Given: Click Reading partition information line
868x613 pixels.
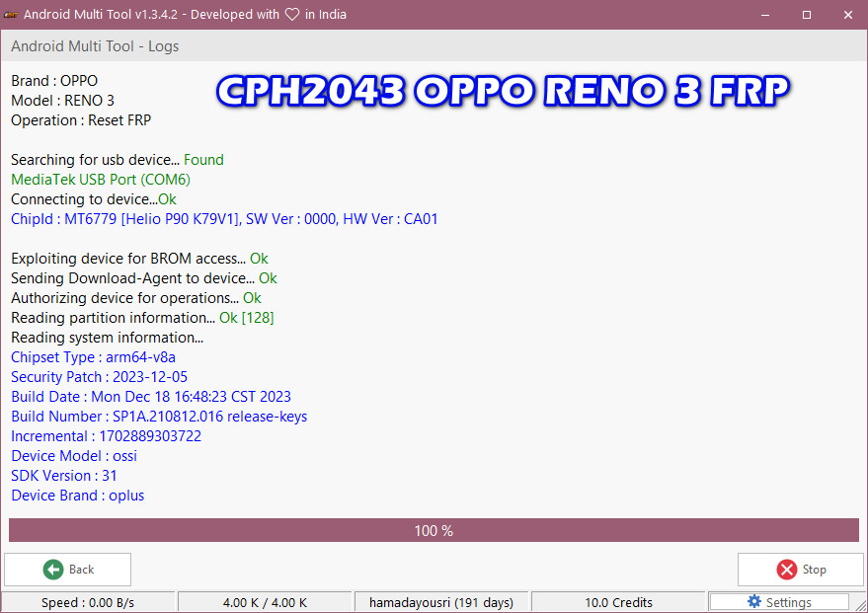Looking at the screenshot, I should 142,318.
